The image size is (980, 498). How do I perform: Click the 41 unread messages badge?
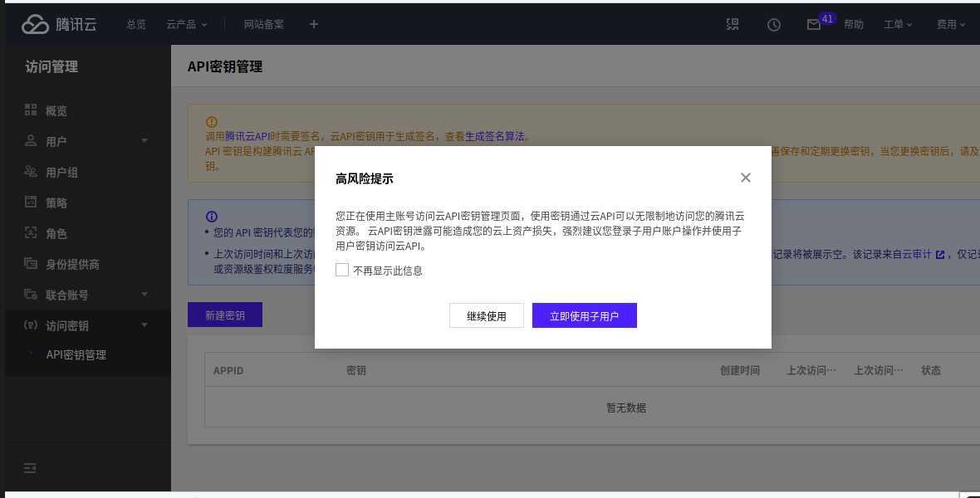coord(827,19)
